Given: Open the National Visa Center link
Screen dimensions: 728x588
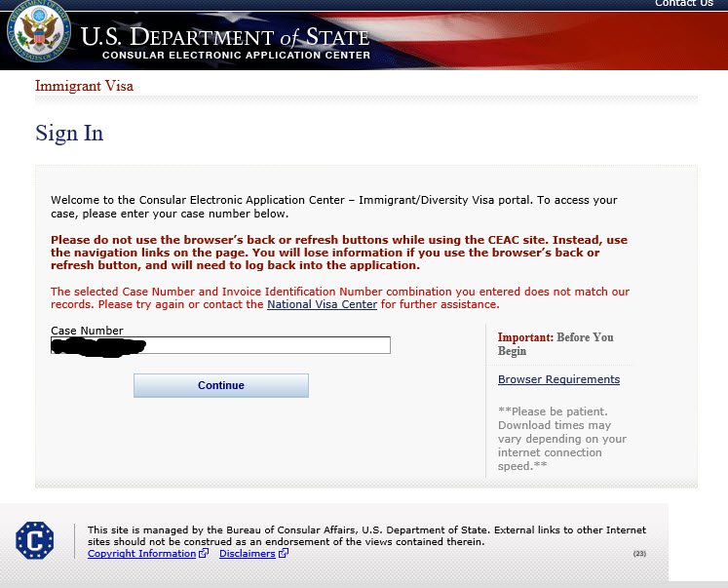Looking at the screenshot, I should 322,304.
